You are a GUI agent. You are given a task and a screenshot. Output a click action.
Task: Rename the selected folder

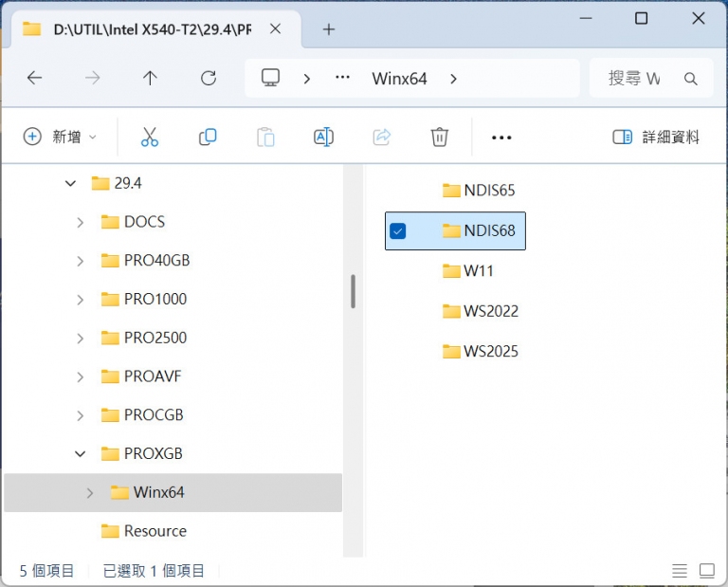[x=323, y=137]
